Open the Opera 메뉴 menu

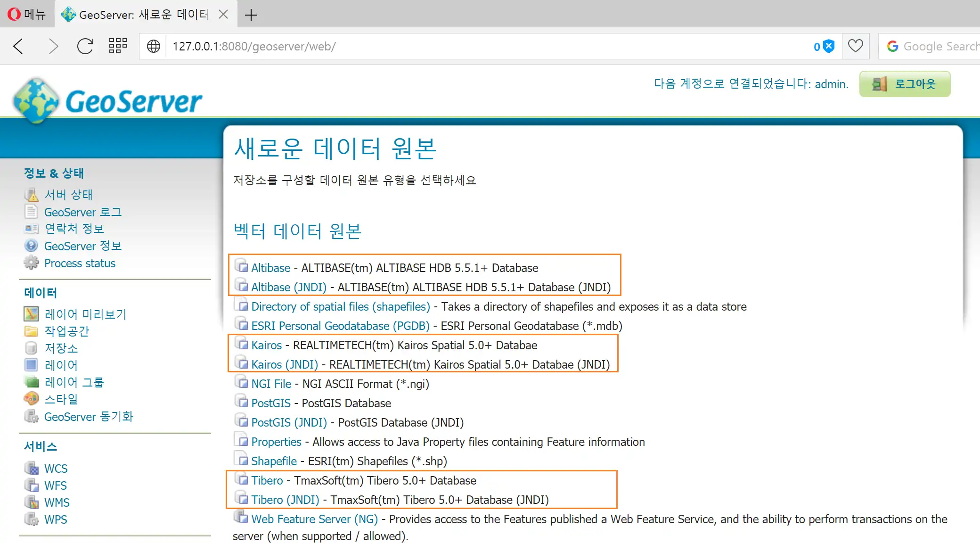(x=27, y=14)
